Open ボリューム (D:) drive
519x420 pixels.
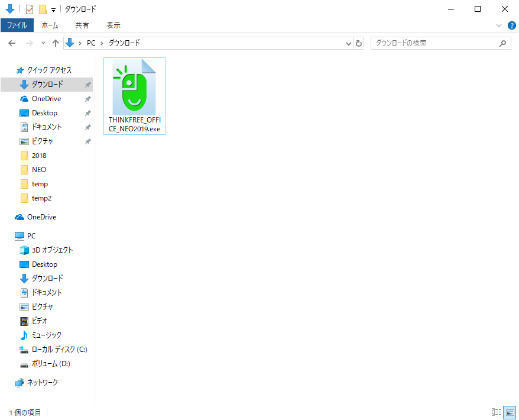pos(51,364)
